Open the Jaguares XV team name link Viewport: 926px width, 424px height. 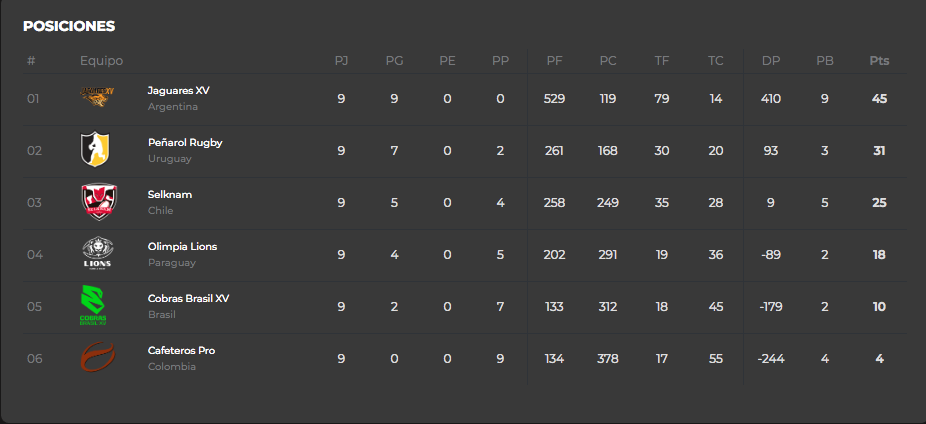pos(178,91)
